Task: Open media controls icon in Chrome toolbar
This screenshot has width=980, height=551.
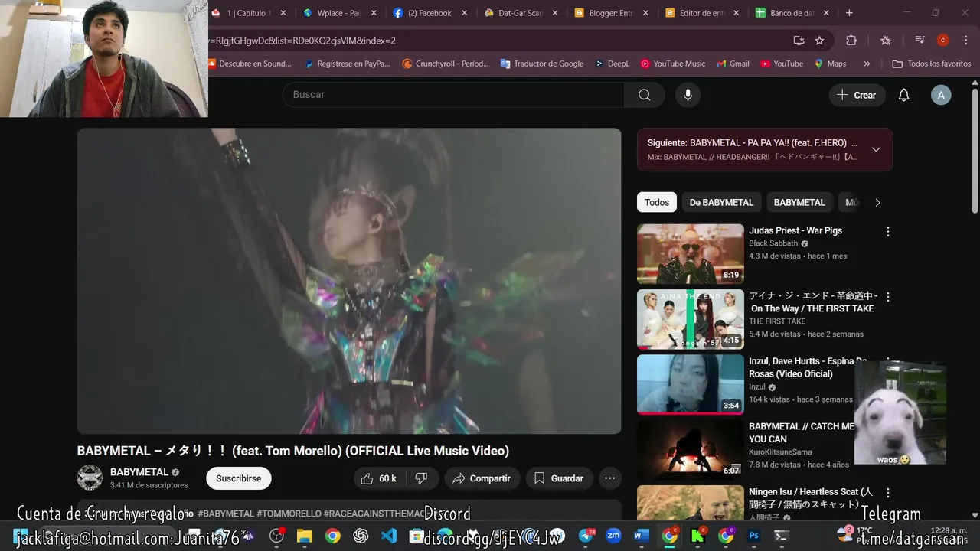Action: (920, 41)
